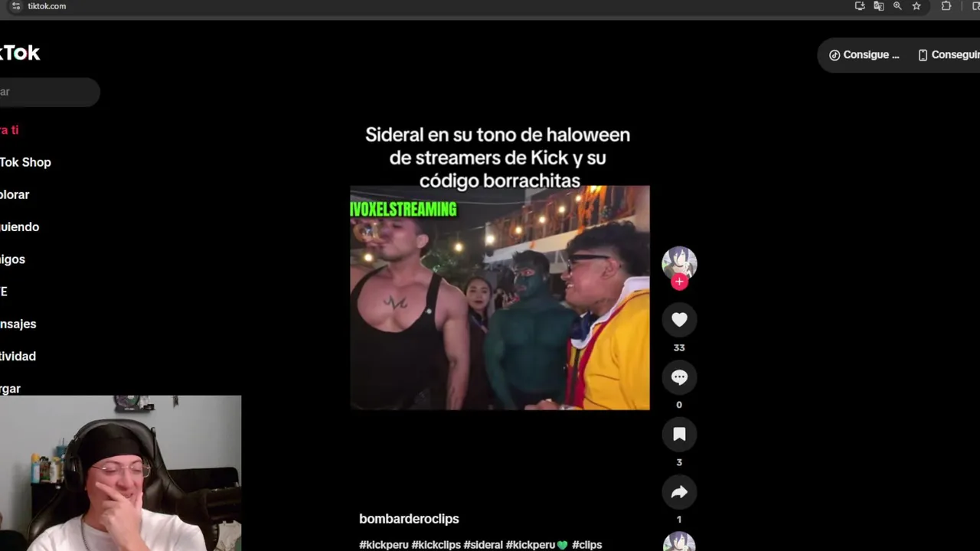
Task: Click the zoom magnifier icon in the address bar
Action: [897, 6]
